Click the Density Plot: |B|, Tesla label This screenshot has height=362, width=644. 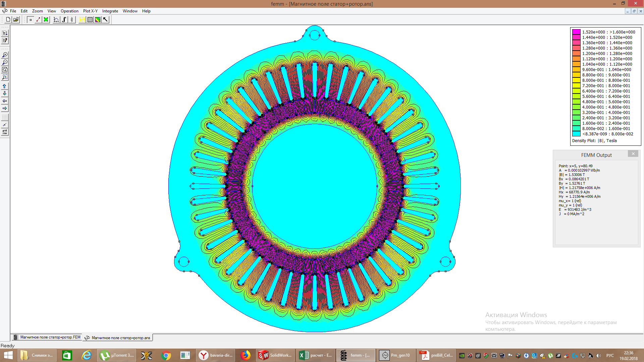pos(594,141)
